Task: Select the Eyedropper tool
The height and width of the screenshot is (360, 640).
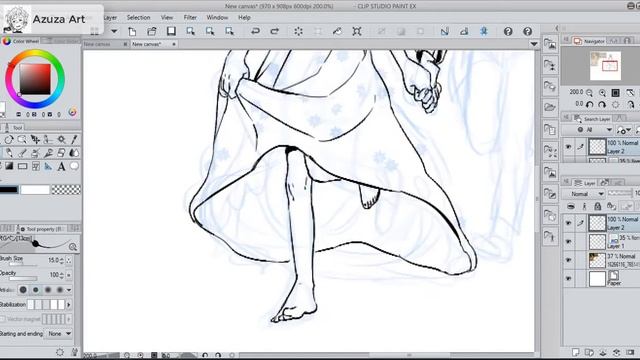Action: (74, 140)
